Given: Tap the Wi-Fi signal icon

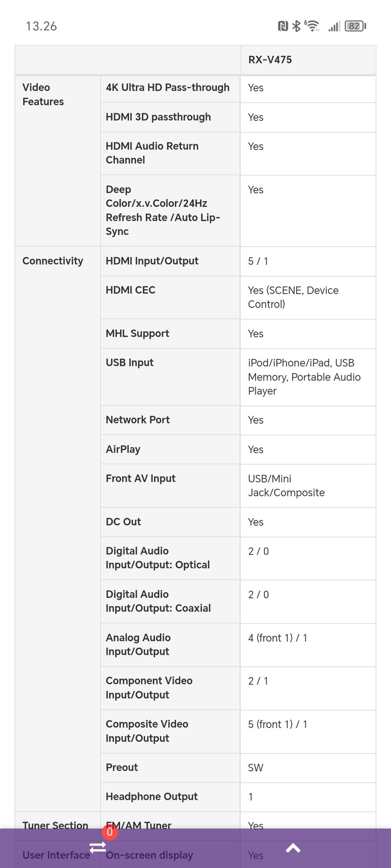Looking at the screenshot, I should (x=313, y=26).
